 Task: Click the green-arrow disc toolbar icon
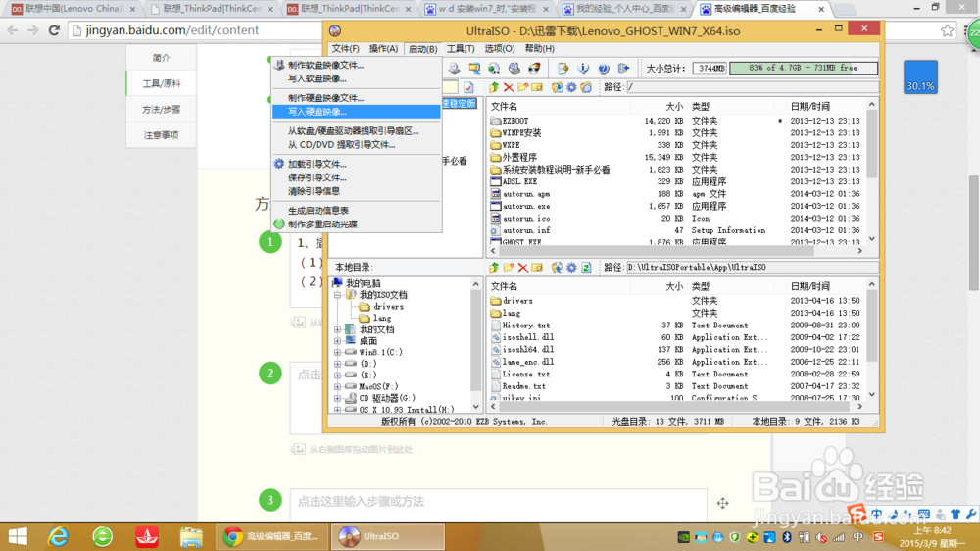tap(494, 69)
